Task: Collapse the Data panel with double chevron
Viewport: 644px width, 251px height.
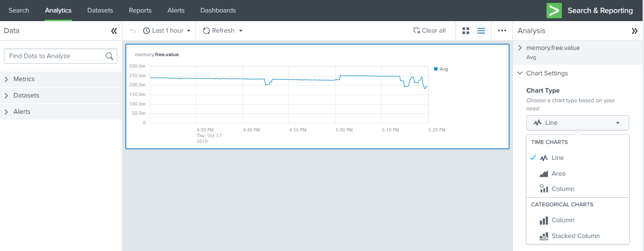Action: 114,31
